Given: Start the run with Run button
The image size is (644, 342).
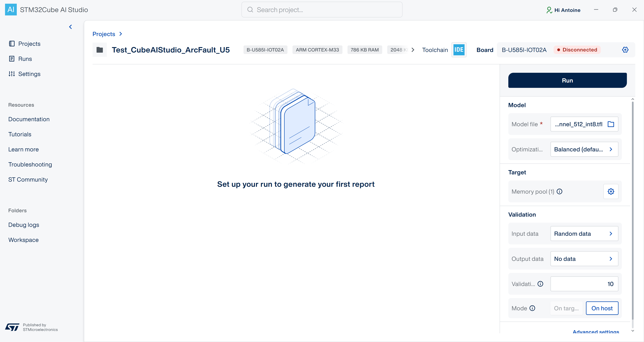Looking at the screenshot, I should (567, 80).
